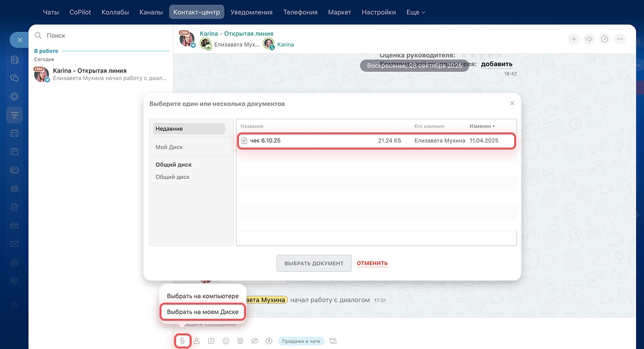Open the emoji smiley picker

226,341
